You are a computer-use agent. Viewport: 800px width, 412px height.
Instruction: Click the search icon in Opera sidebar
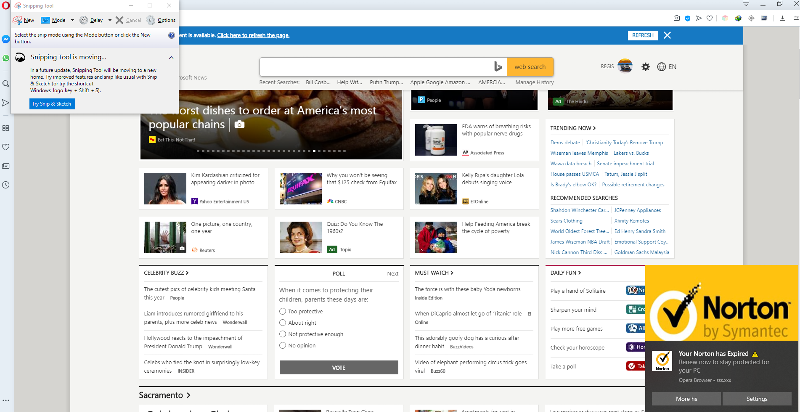(x=6, y=83)
